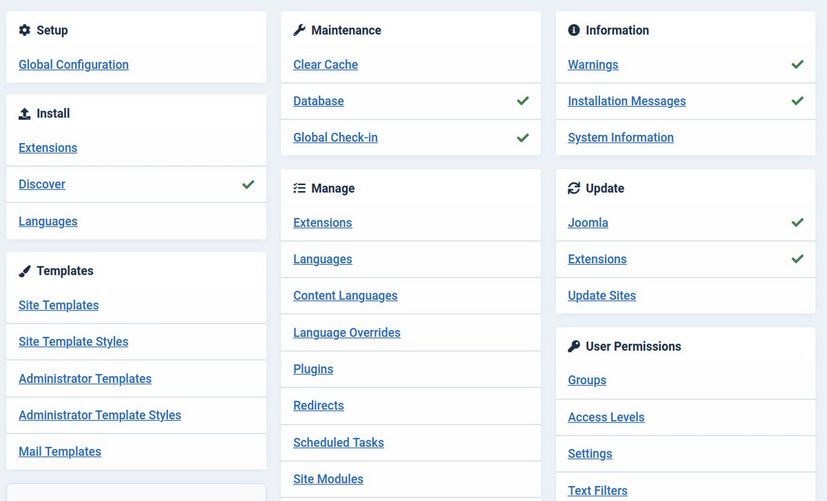The image size is (827, 501).
Task: Click the Setup gear icon
Action: (25, 30)
